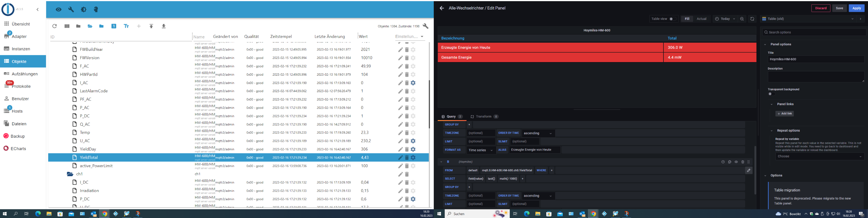This screenshot has height=218, width=868.
Task: Hide query B using the eye icon
Action: pos(736,162)
